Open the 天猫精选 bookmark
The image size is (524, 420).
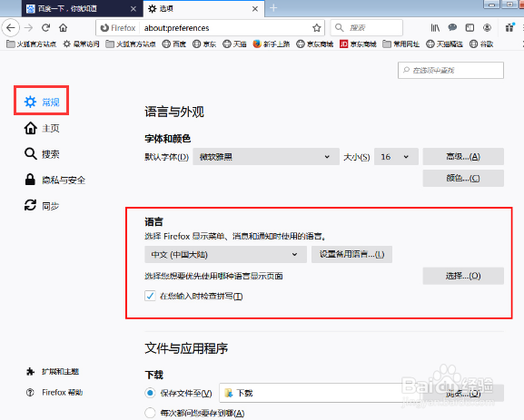point(444,44)
